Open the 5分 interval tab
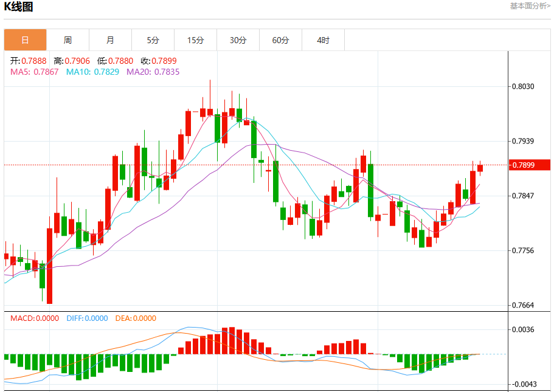The image size is (554, 392). coord(153,40)
